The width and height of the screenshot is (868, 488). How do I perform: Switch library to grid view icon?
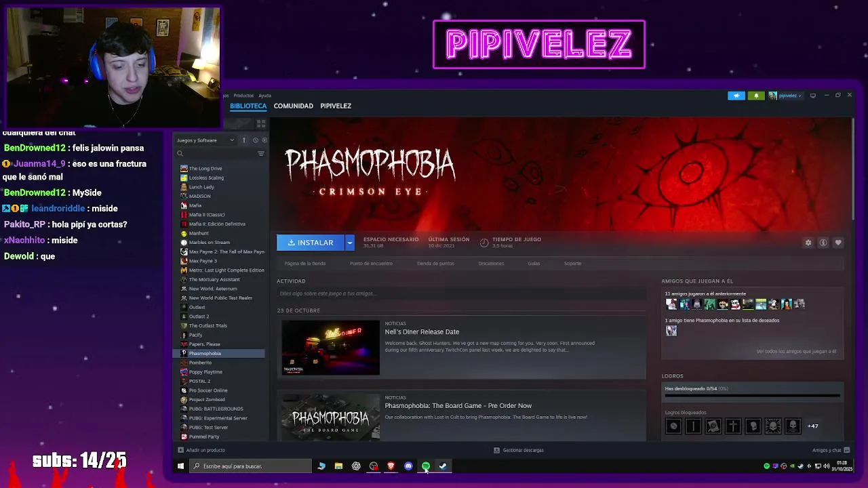click(261, 123)
